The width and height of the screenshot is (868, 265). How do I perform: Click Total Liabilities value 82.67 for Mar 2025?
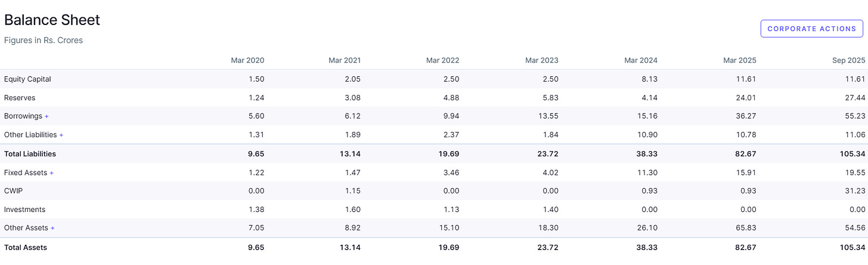click(746, 154)
